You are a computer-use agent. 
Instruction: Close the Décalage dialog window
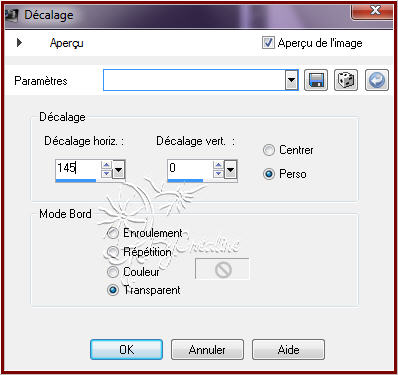pyautogui.click(x=372, y=11)
